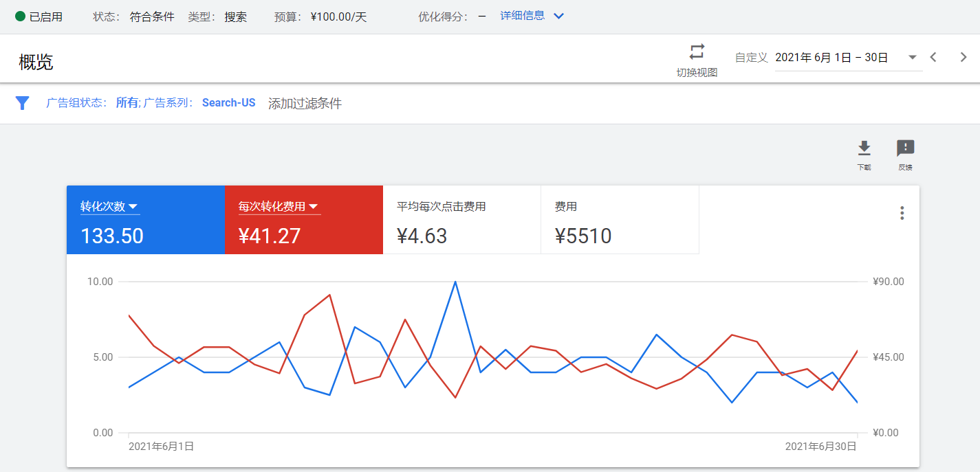Click the 2021年6月1日 chart axis label
This screenshot has height=472, width=980.
click(161, 447)
